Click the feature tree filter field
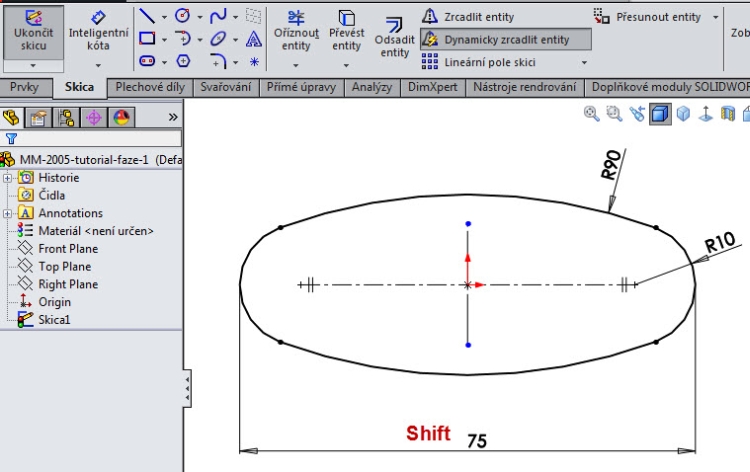The height and width of the screenshot is (472, 750). [91, 139]
